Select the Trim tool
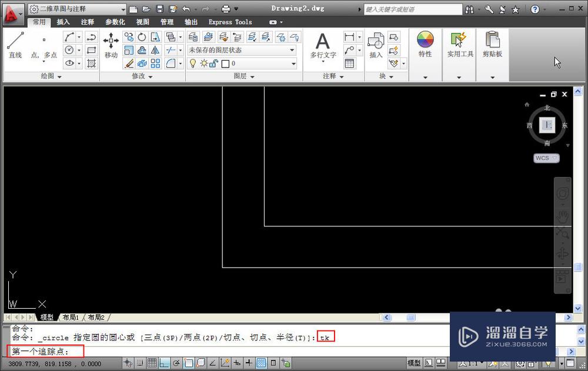The image size is (588, 371). click(x=171, y=50)
